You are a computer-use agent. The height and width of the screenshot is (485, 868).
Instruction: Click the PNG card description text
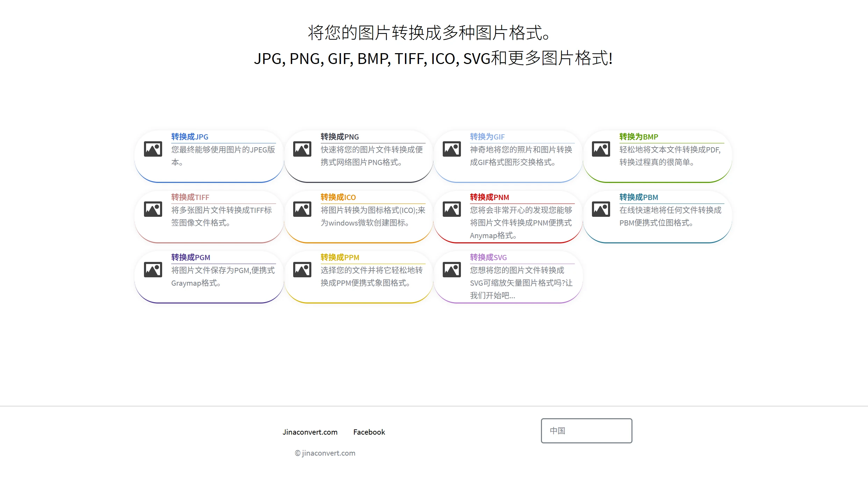point(372,156)
